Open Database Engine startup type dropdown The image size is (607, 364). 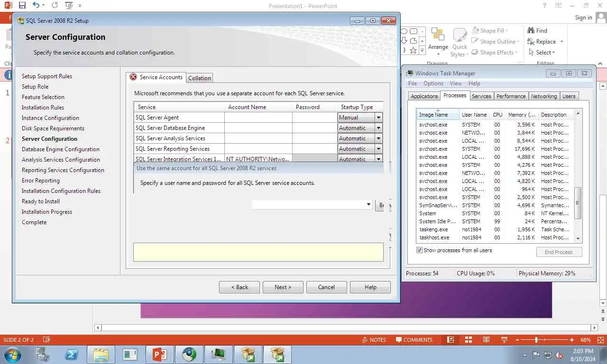coord(378,128)
